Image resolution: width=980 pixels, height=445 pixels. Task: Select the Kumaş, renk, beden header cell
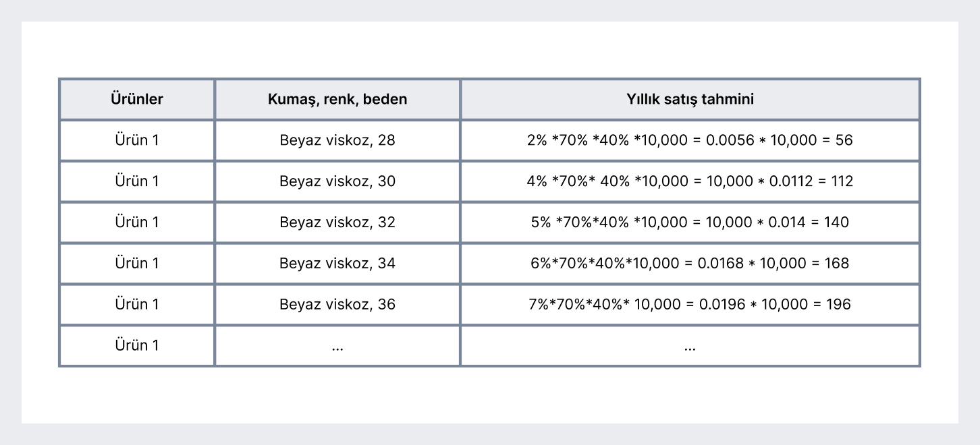(x=337, y=100)
